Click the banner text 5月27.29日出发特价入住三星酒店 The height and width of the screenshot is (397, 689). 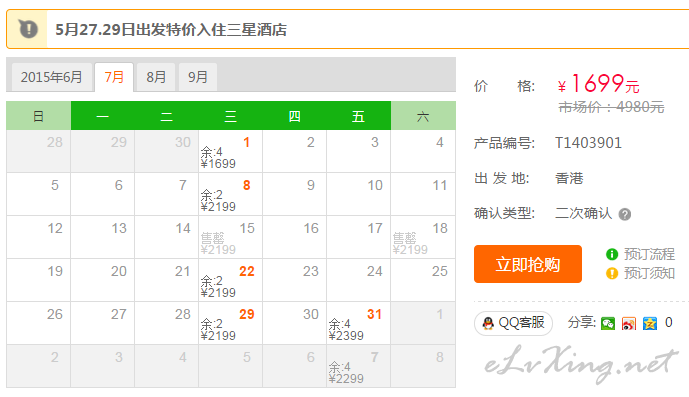point(171,30)
